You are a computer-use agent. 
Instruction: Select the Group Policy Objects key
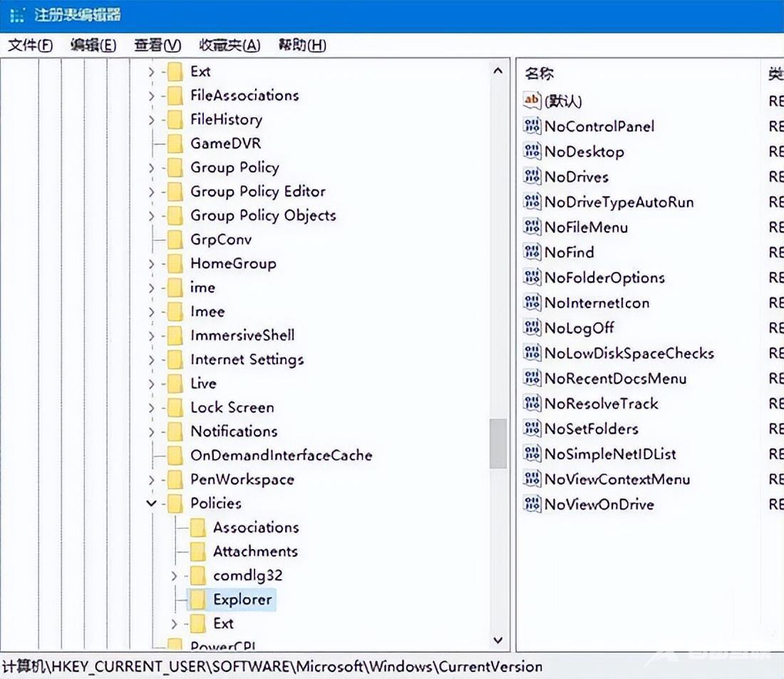click(x=263, y=215)
